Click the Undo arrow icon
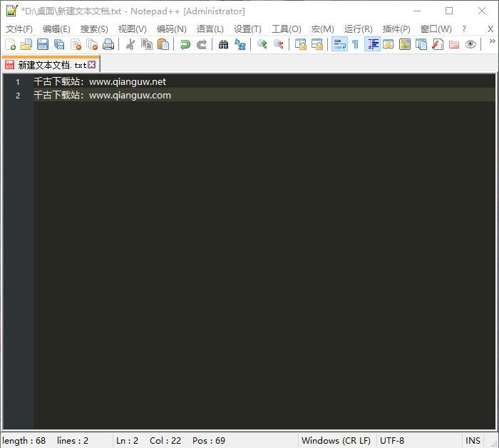The image size is (499, 448). (x=185, y=44)
